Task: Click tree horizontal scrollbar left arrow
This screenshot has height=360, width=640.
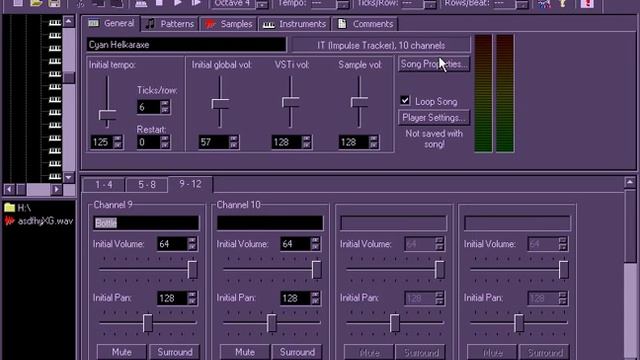Action: 9,189
